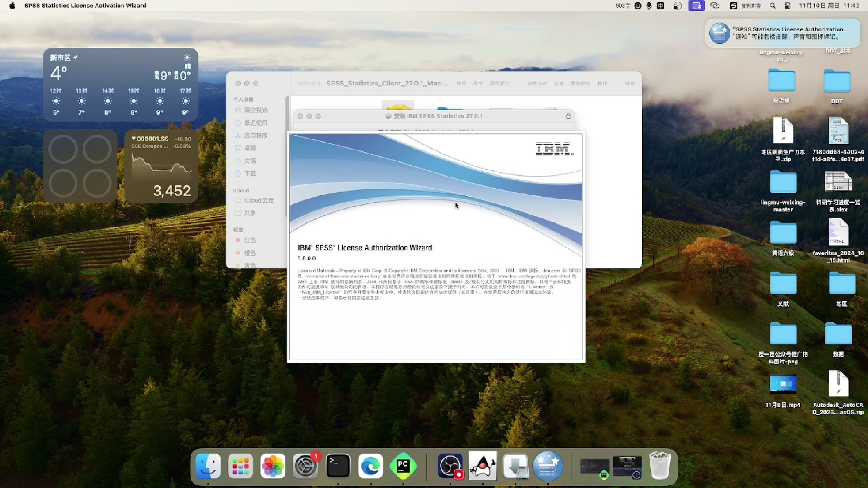Viewport: 868px width, 488px height.
Task: Restore minimized screen-recording window thumbnail in Dock
Action: tap(627, 467)
